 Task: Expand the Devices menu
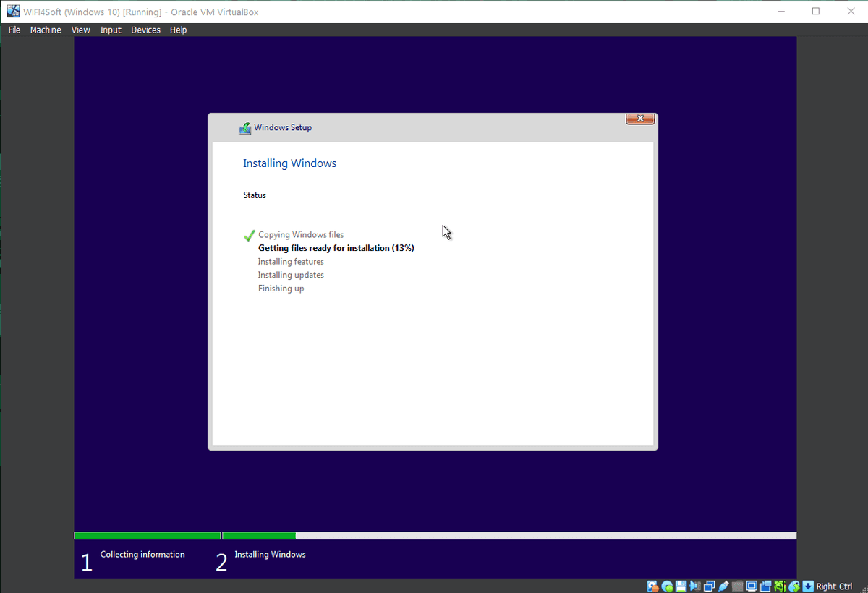click(x=145, y=30)
